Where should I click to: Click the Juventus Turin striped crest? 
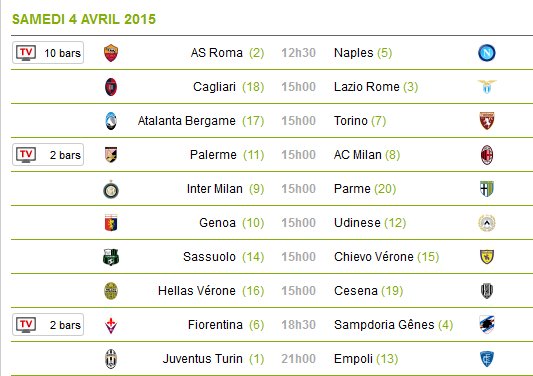coord(111,359)
